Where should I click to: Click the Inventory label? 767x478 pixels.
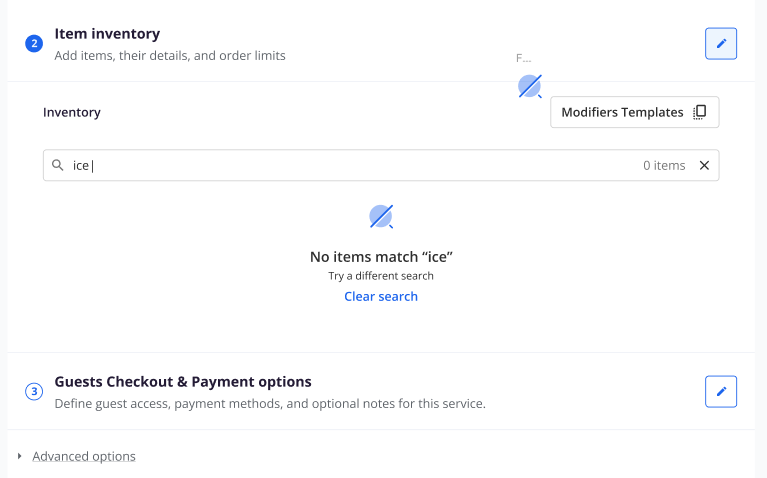[72, 112]
